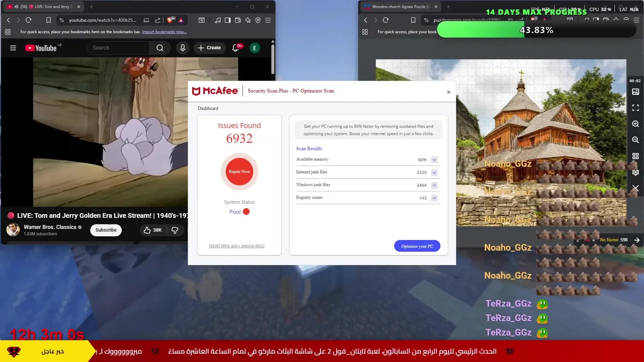Click the Brave Shields lion icon in YouTube window
The width and height of the screenshot is (644, 362).
pos(170,20)
